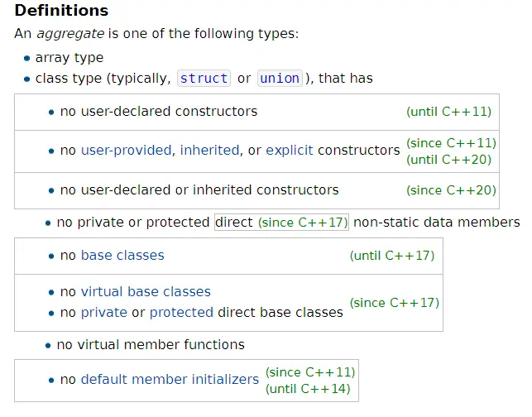
Task: Click the array type bullet text
Action: [x=69, y=58]
